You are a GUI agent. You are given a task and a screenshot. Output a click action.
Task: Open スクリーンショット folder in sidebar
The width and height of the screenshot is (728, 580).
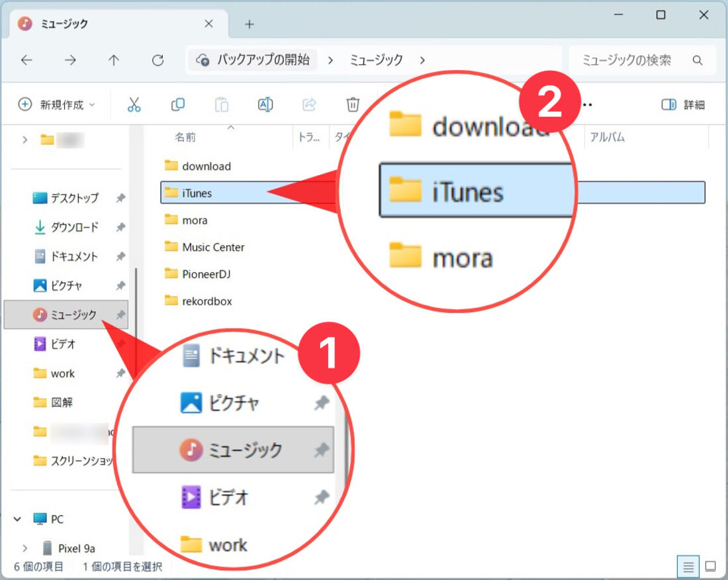(x=73, y=460)
